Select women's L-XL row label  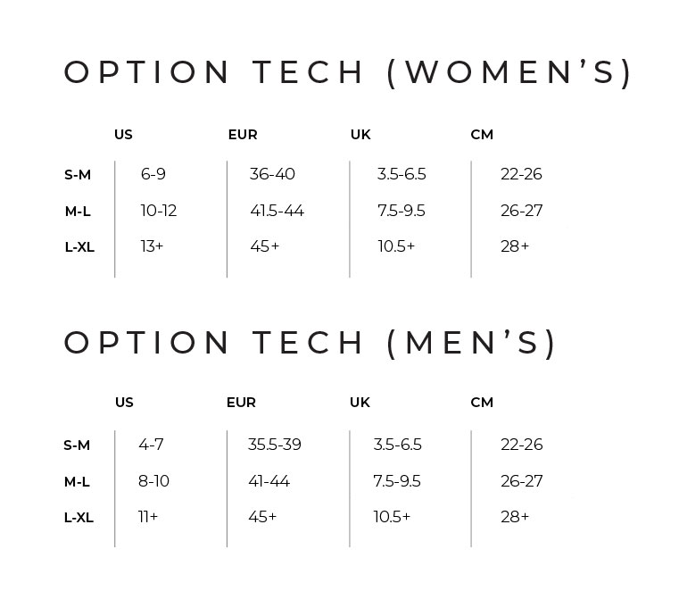79,247
